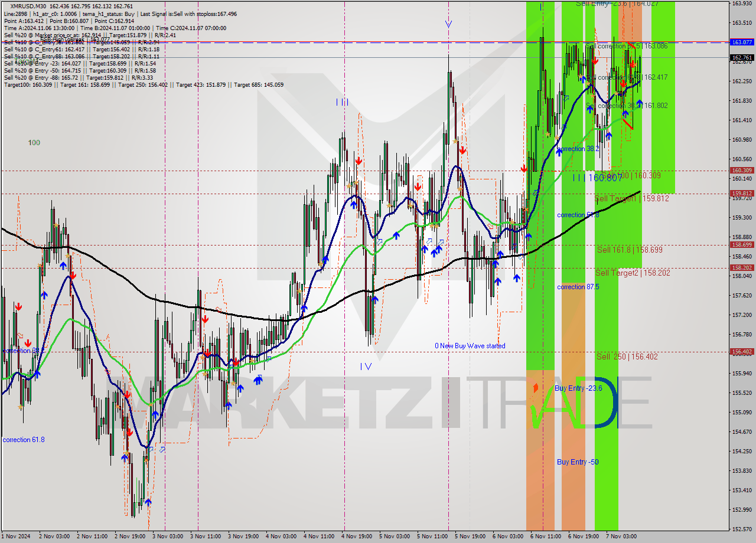Click the '1 Nov 2024' date label
The image size is (756, 543).
(16, 537)
